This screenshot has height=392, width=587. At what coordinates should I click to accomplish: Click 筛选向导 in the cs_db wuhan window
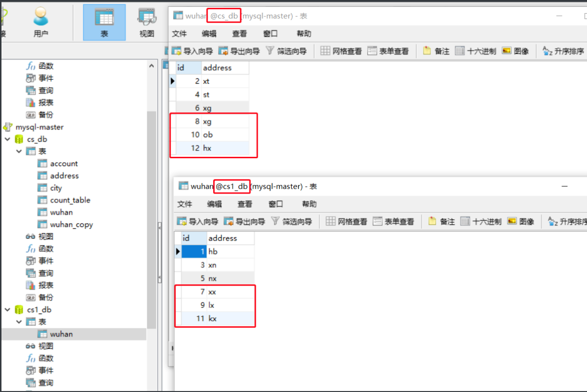(x=286, y=51)
